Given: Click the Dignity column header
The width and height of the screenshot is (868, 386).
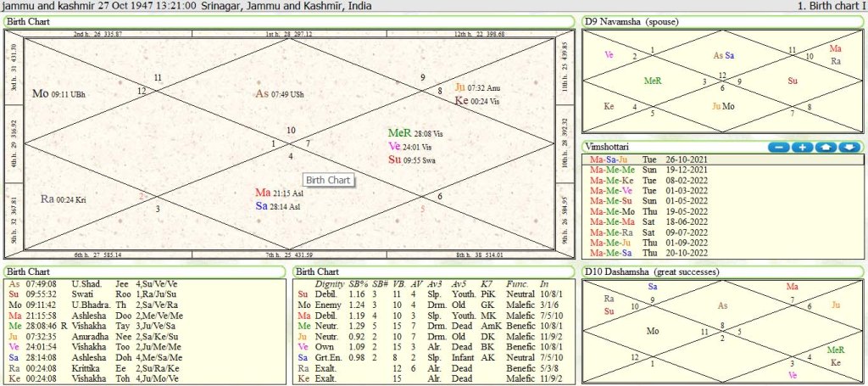Looking at the screenshot, I should click(330, 283).
